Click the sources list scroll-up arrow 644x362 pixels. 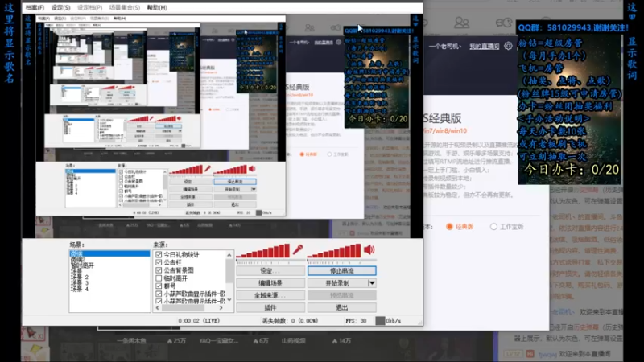click(229, 255)
